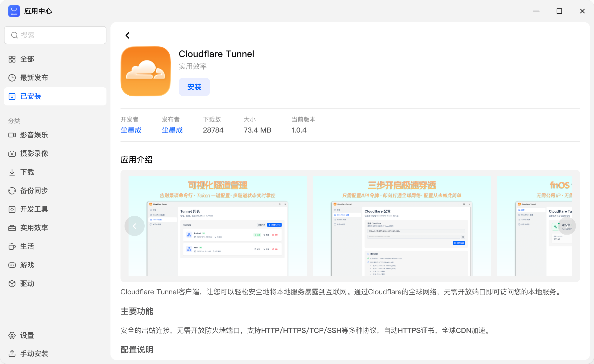Image resolution: width=594 pixels, height=364 pixels.
Task: Click the 驱动 cube icon
Action: 12,284
